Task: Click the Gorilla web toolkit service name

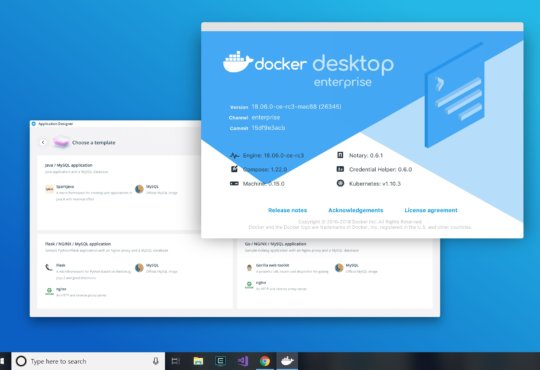Action: 272,265
